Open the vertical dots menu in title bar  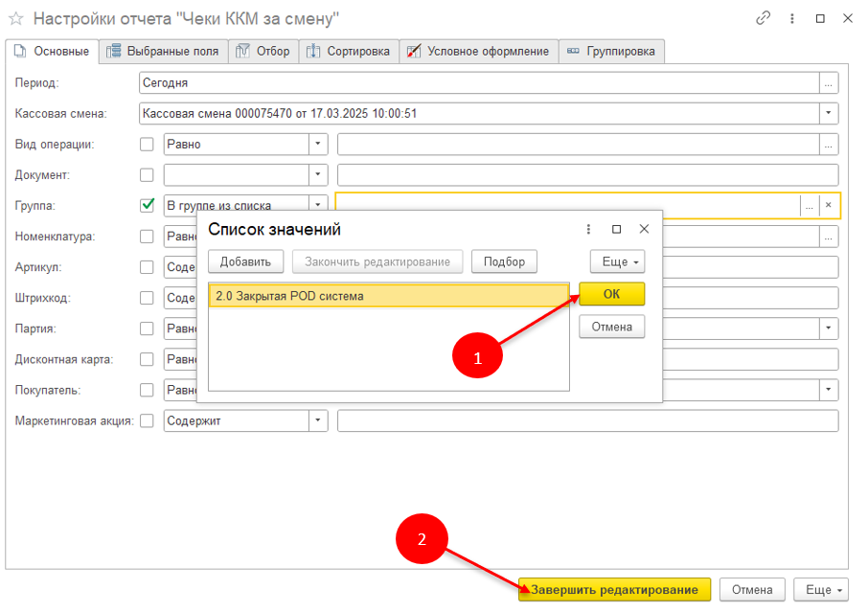[x=790, y=18]
